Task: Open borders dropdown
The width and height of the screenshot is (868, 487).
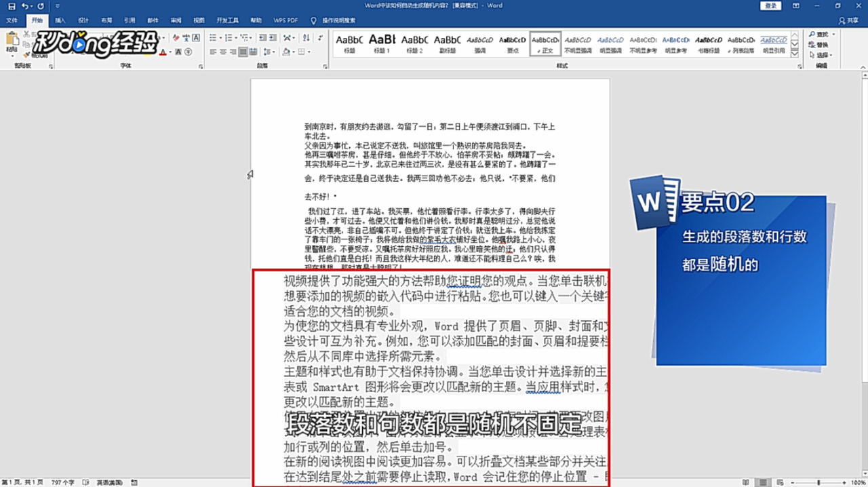Action: (309, 52)
